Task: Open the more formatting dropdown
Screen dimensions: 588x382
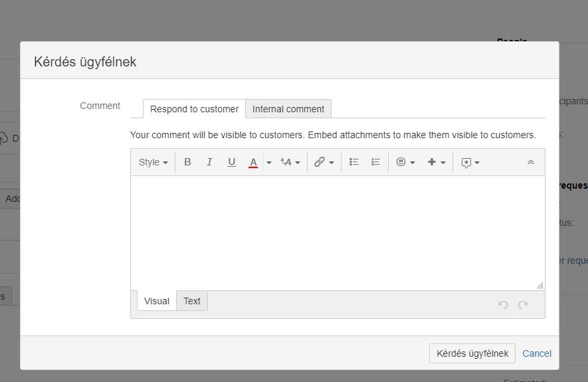Action: [290, 162]
